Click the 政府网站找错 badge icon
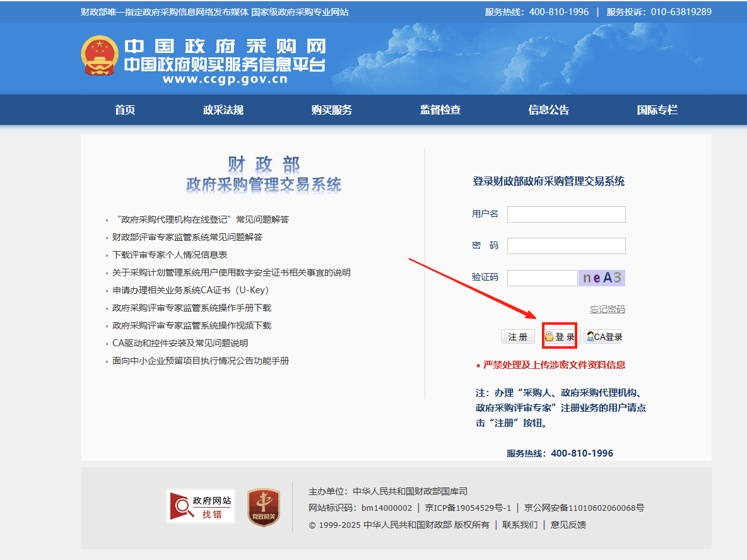The image size is (747, 560). click(201, 506)
